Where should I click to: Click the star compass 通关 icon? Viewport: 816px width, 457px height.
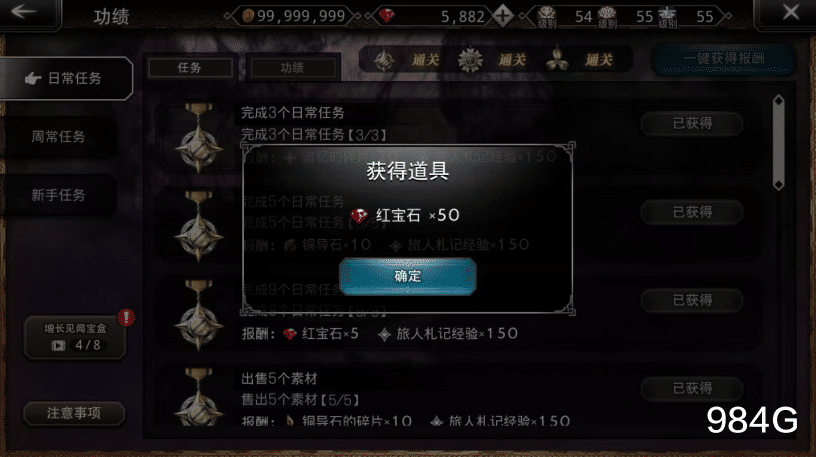(385, 60)
